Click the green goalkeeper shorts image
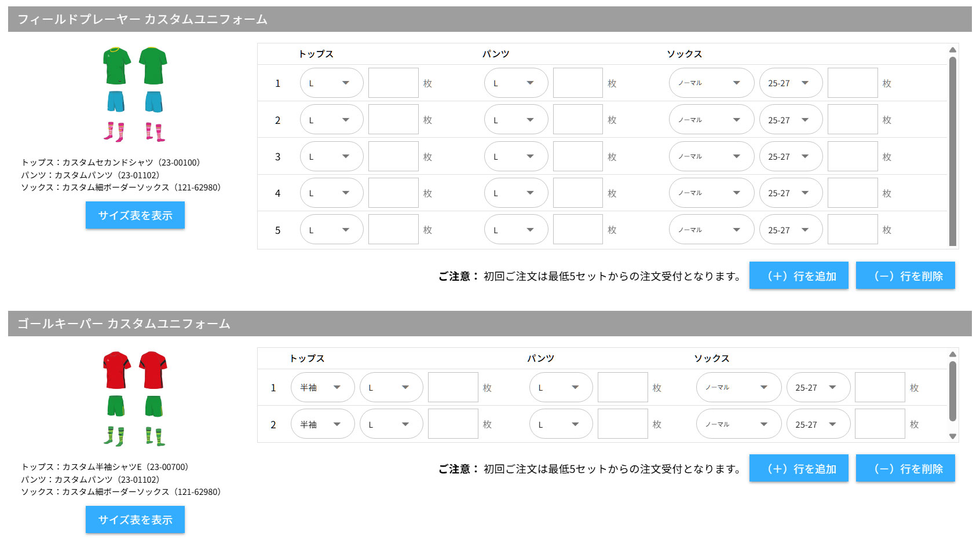The height and width of the screenshot is (540, 980). [116, 406]
